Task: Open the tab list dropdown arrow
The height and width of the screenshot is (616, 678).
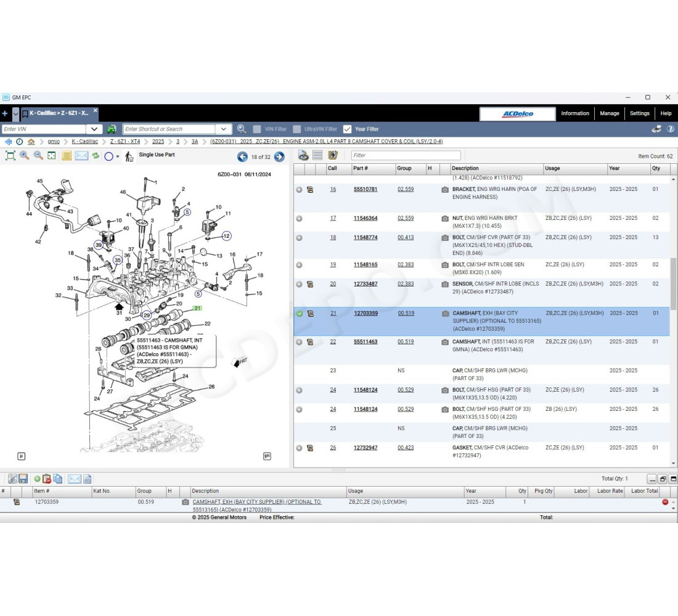Action: pos(15,114)
